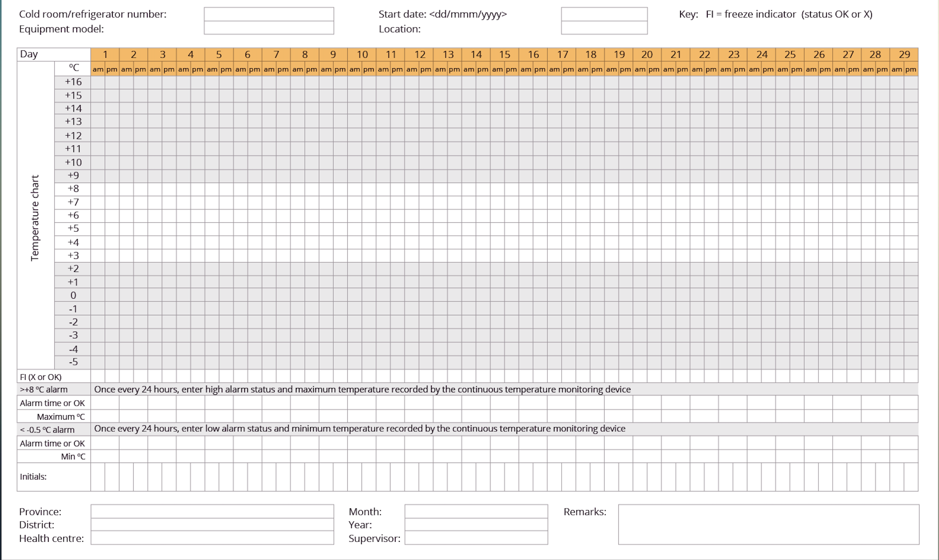Click the 0 degree temperature row label
The width and height of the screenshot is (939, 560).
pos(73,295)
